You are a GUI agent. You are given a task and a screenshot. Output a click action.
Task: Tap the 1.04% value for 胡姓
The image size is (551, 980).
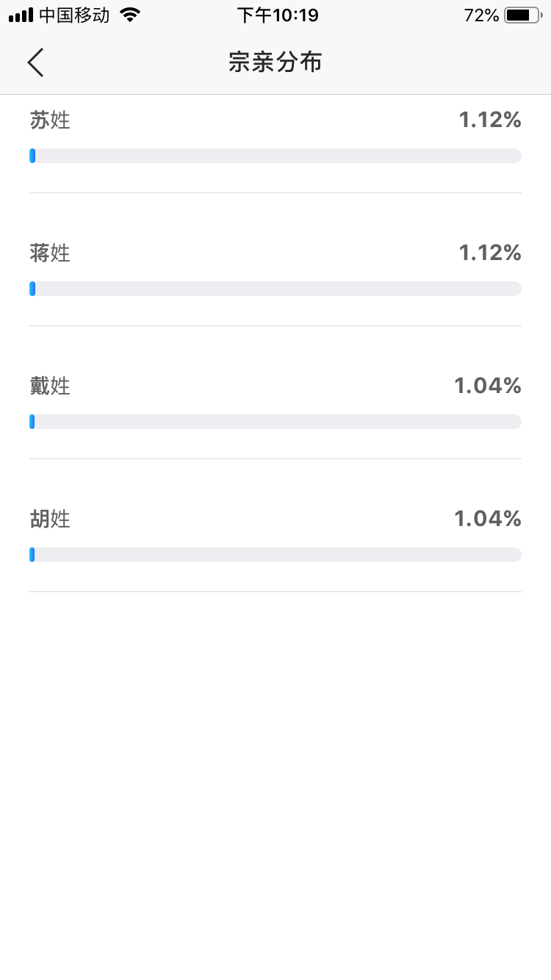[x=488, y=519]
